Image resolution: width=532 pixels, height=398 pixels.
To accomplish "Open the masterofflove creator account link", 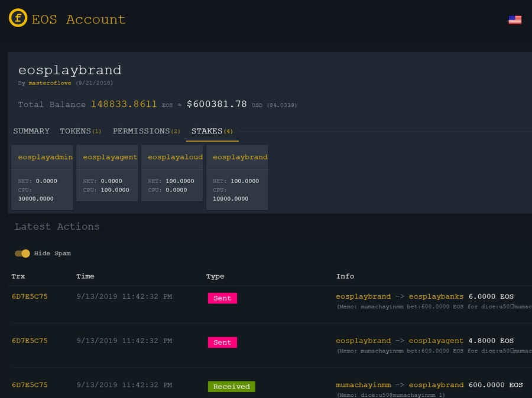I will pos(50,83).
